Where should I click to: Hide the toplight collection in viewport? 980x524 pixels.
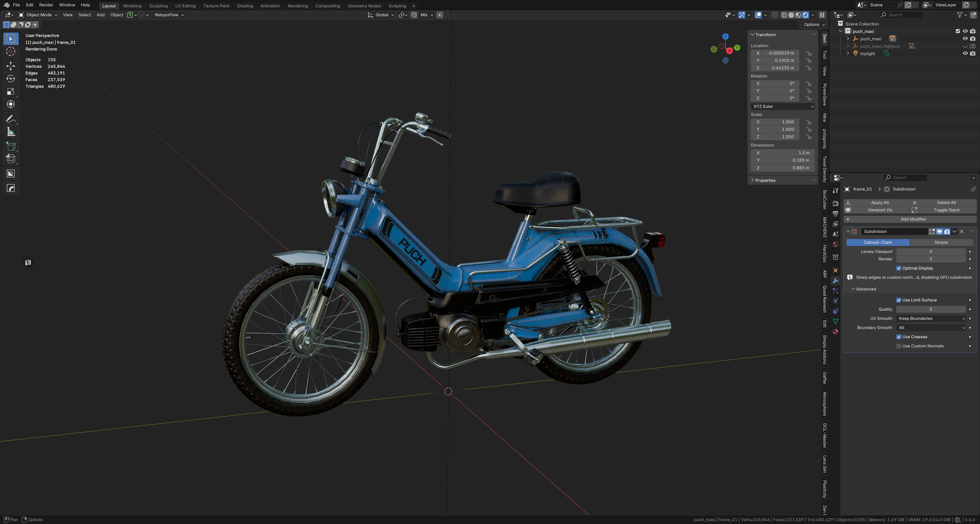pyautogui.click(x=965, y=54)
